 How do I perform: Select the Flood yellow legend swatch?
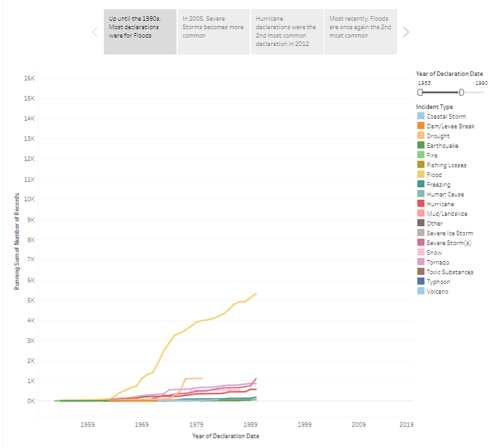(421, 175)
